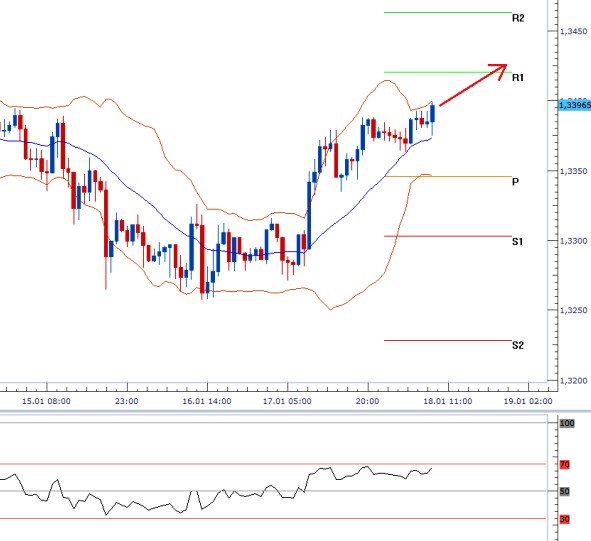Click the 1,3450 price axis label
Viewport: 591px width, 541px height.
tap(573, 31)
